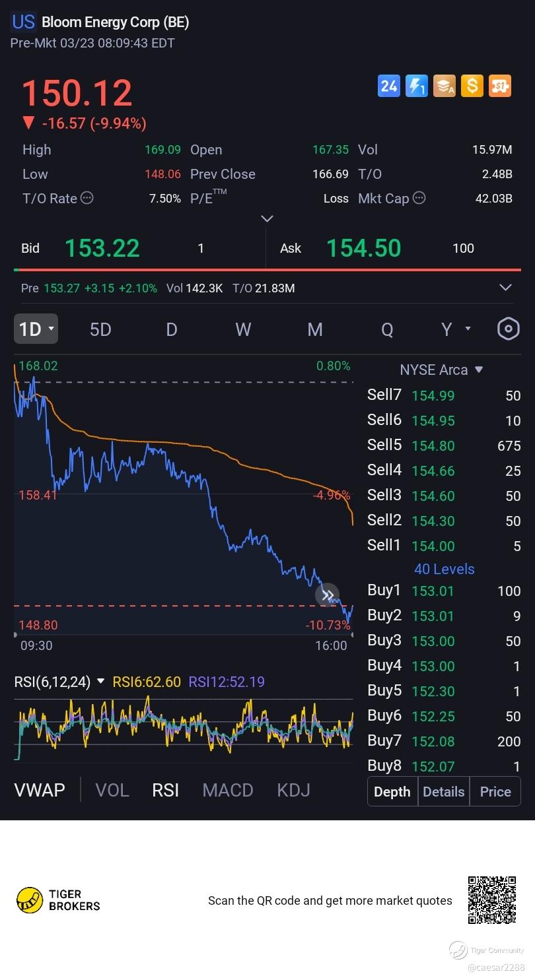Select the VOL indicator
This screenshot has width=535, height=980.
pyautogui.click(x=112, y=790)
